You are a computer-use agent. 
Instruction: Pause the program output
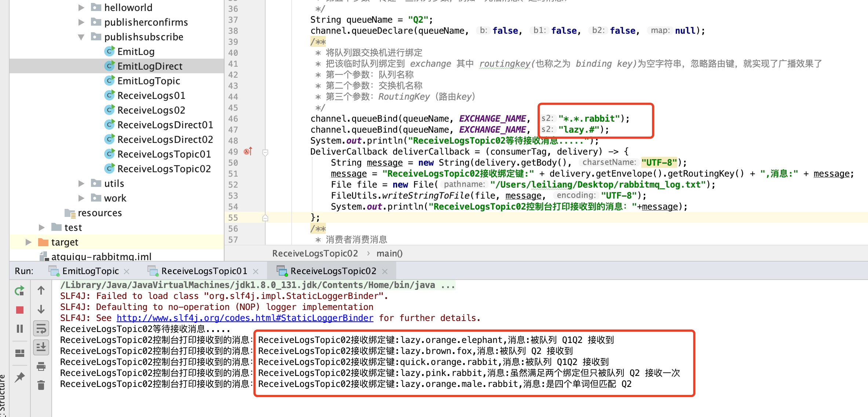pos(20,329)
